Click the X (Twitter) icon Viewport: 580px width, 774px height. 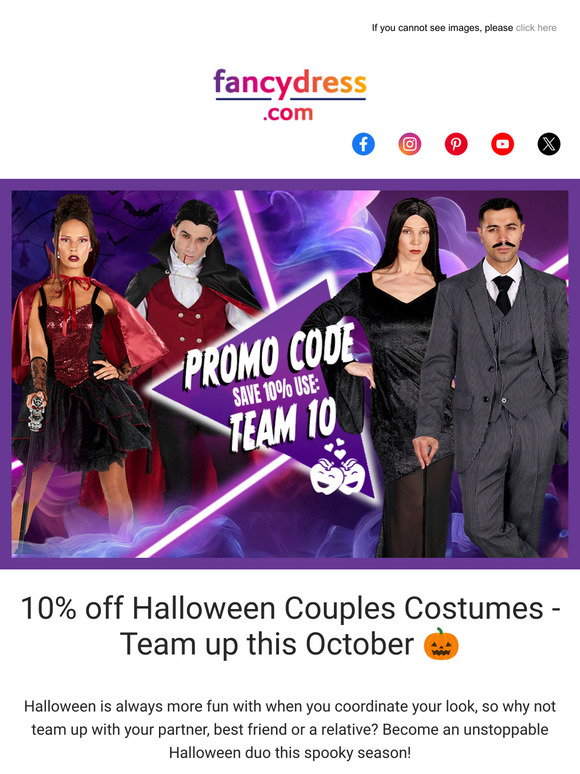pyautogui.click(x=549, y=144)
